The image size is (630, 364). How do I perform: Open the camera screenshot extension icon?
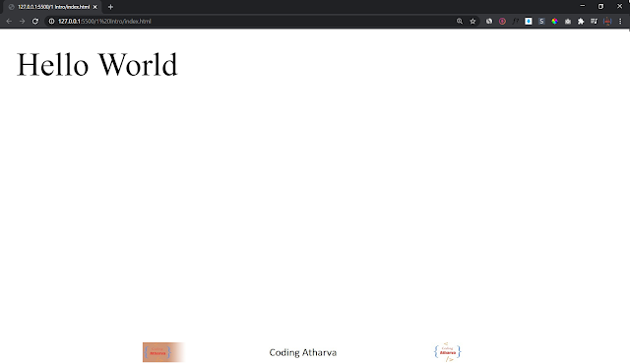568,22
